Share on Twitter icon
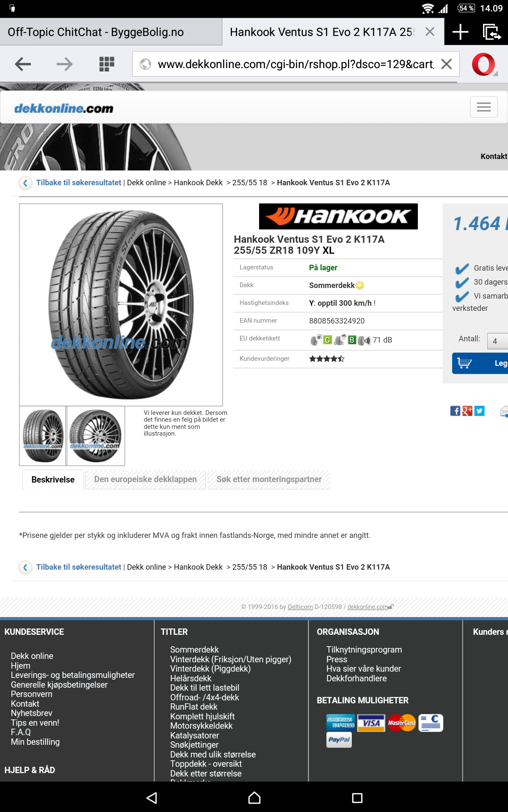Viewport: 508px width, 812px height. click(479, 411)
